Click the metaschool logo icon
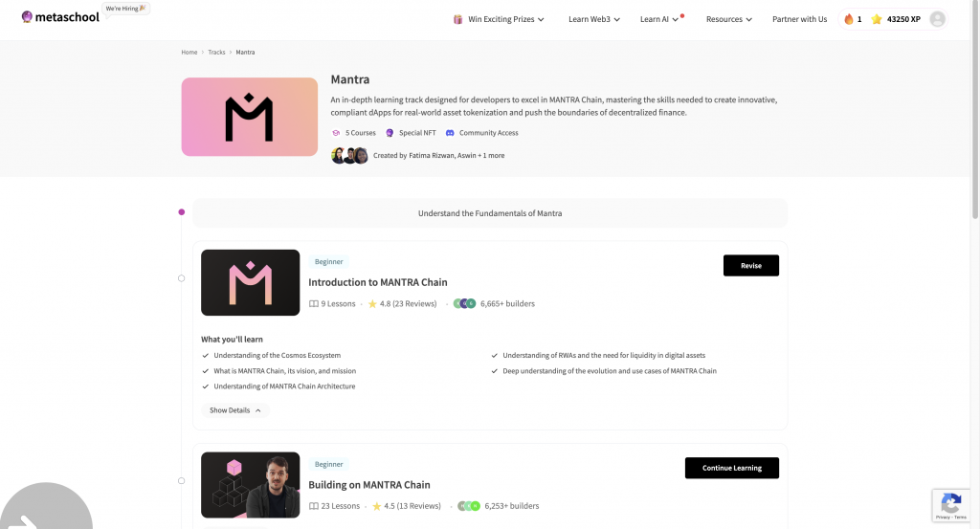980x529 pixels. (27, 17)
